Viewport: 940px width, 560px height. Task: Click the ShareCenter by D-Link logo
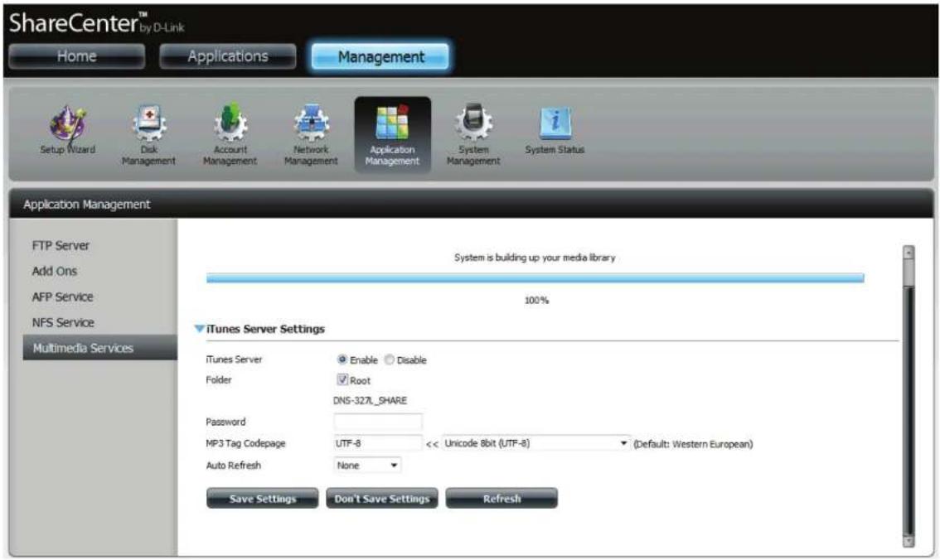point(96,23)
